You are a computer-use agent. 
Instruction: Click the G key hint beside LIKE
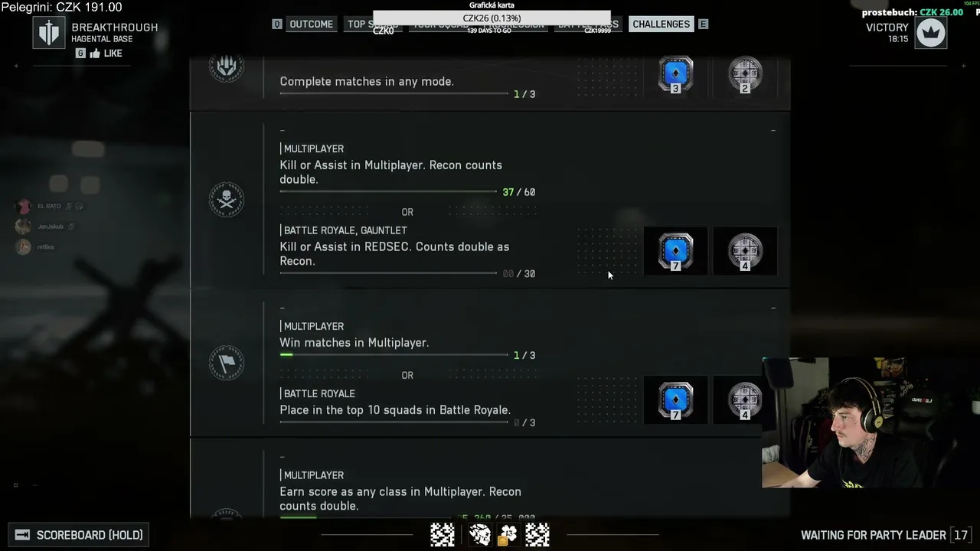point(80,54)
